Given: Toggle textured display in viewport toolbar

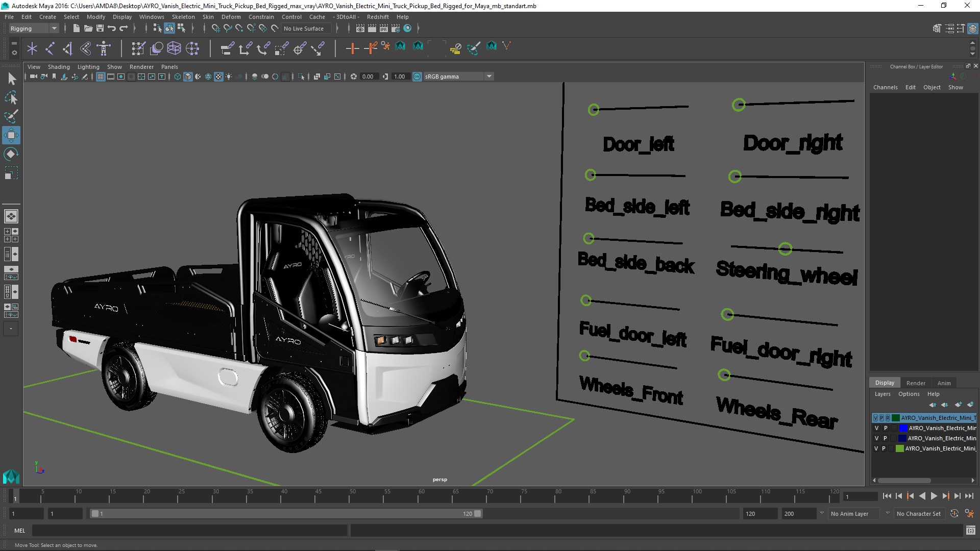Looking at the screenshot, I should (218, 77).
